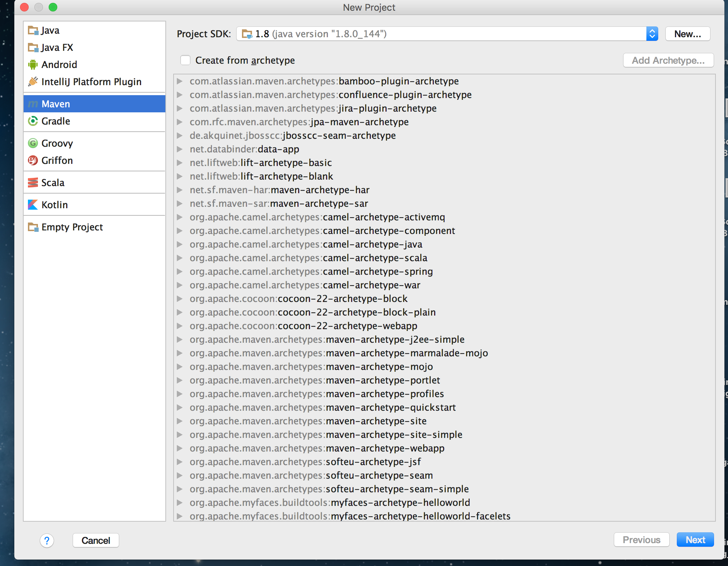Image resolution: width=728 pixels, height=566 pixels.
Task: Select the Kotlin project icon
Action: (33, 205)
